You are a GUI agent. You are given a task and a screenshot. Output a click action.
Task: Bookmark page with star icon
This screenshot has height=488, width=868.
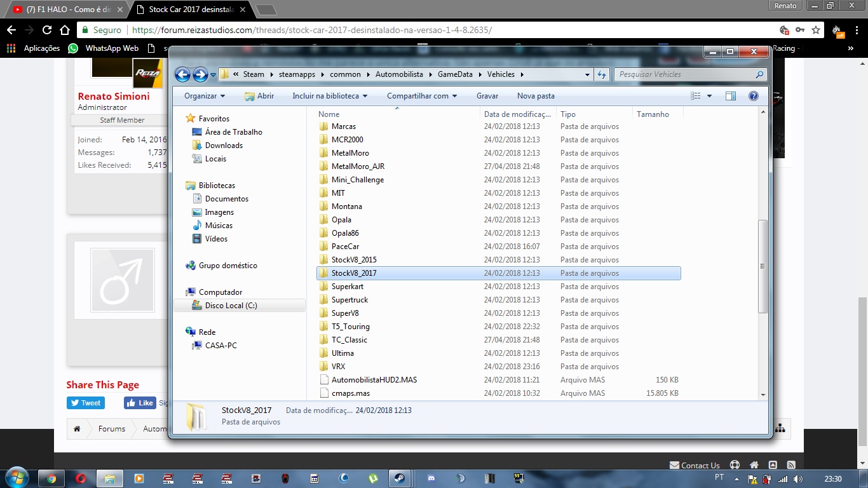(816, 30)
